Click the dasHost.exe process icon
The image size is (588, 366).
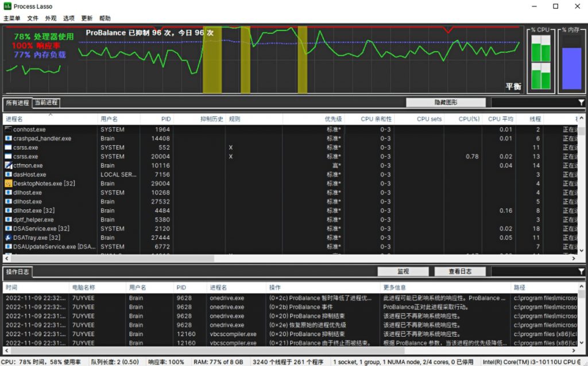[8, 174]
